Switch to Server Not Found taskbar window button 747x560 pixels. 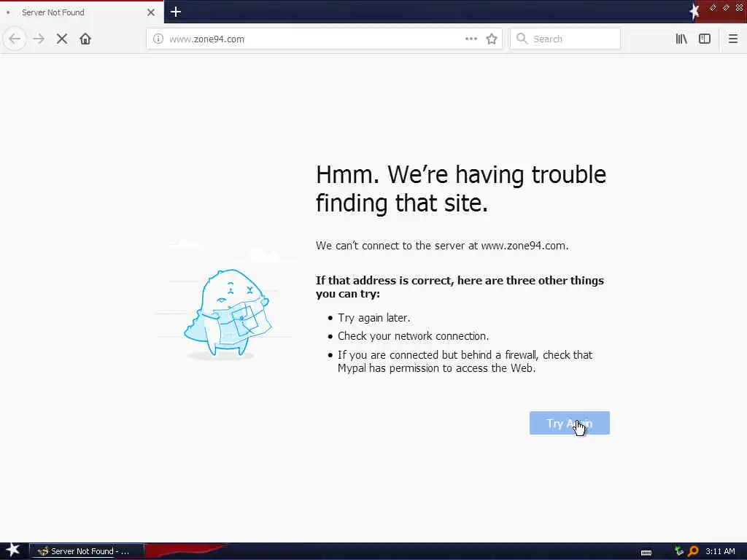coord(87,551)
